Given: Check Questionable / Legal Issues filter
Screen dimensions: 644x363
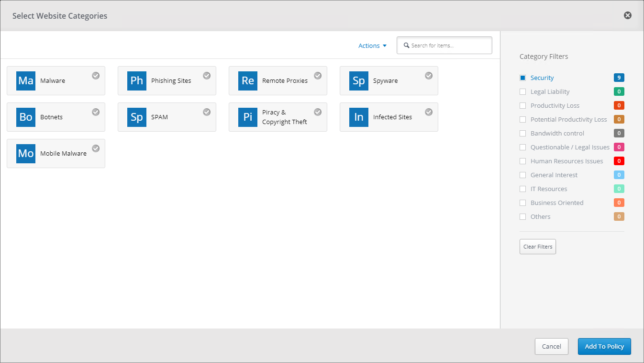Looking at the screenshot, I should point(523,147).
